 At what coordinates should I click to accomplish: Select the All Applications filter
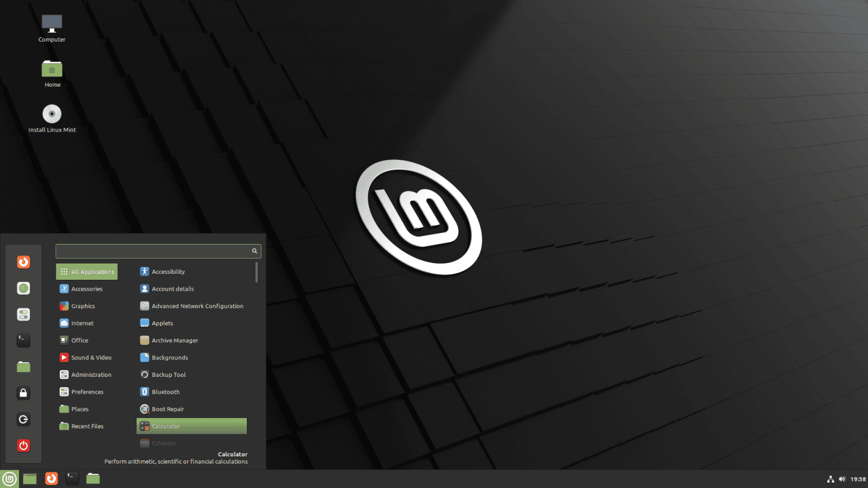86,271
